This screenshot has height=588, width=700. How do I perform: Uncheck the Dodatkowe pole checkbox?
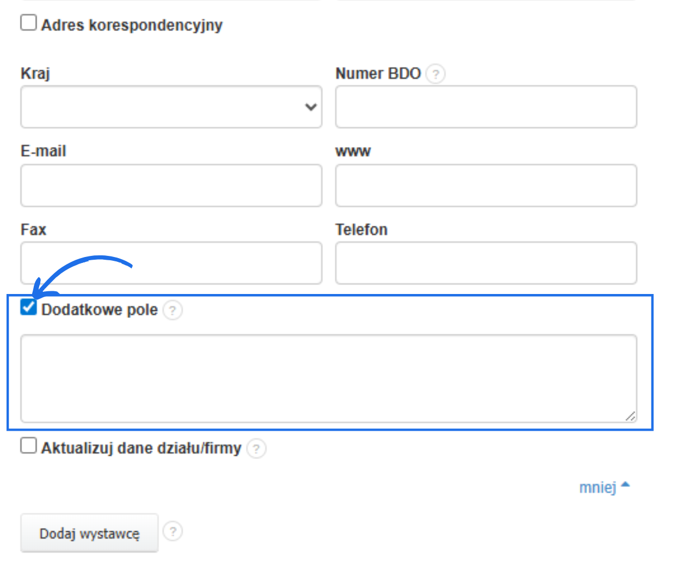click(28, 308)
